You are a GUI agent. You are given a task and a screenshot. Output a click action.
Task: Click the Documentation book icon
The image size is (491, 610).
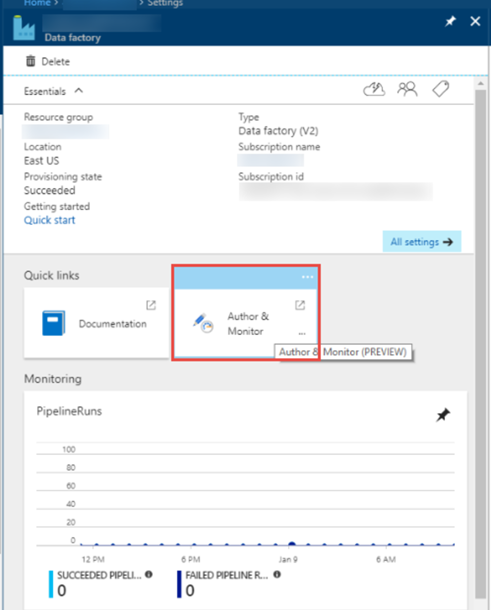[x=53, y=323]
